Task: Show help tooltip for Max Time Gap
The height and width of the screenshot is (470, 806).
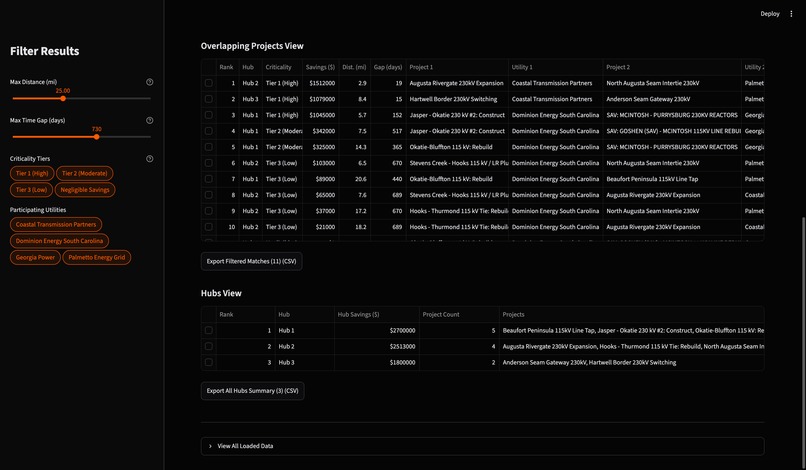Action: click(x=150, y=120)
